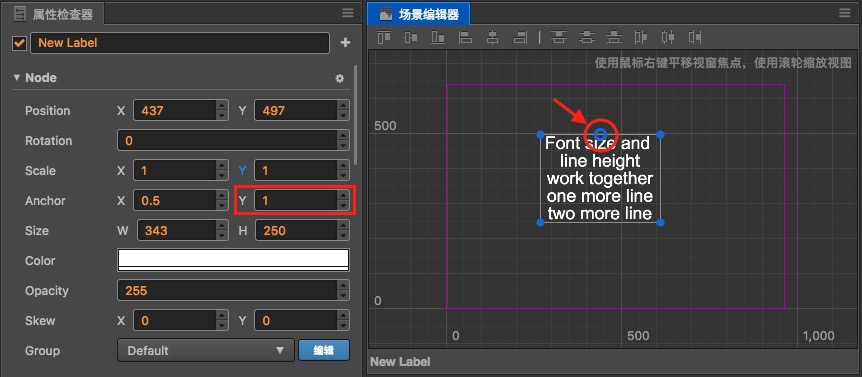Click the align right edges icon
The height and width of the screenshot is (377, 862).
[520, 37]
